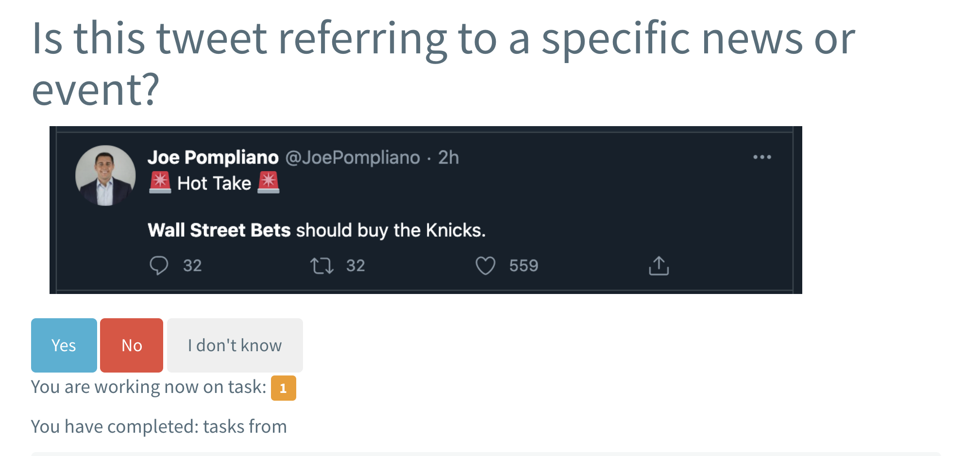Click the "Hot Take" text in tweet
Viewport: 980px width, 456px height.
[x=214, y=183]
